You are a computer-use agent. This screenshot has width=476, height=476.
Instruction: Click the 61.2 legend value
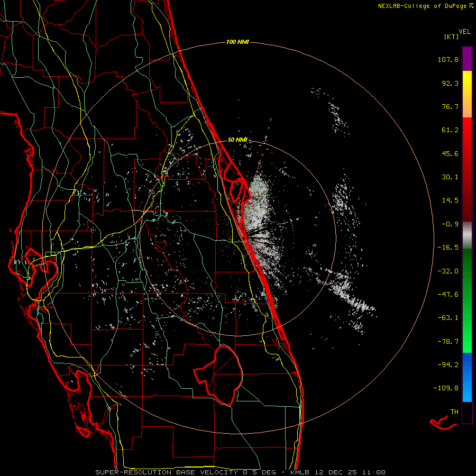coord(450,130)
